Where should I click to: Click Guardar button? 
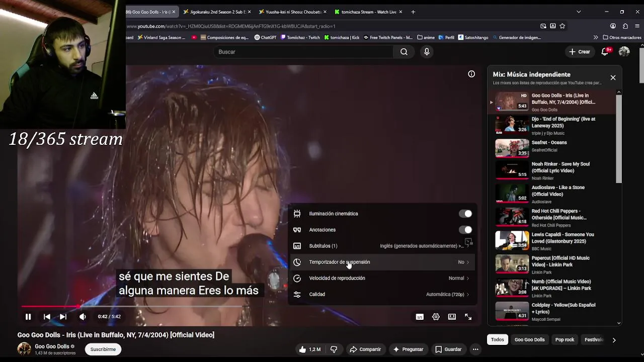(448, 349)
